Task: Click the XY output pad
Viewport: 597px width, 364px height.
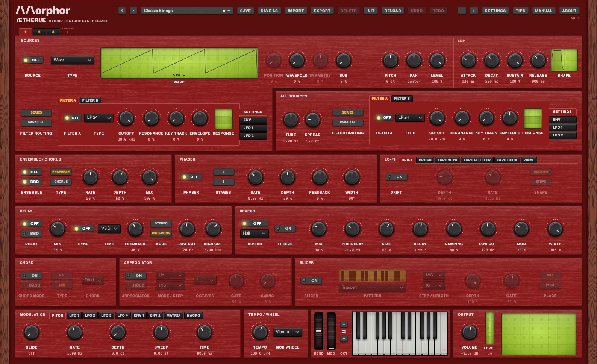Action: click(538, 334)
